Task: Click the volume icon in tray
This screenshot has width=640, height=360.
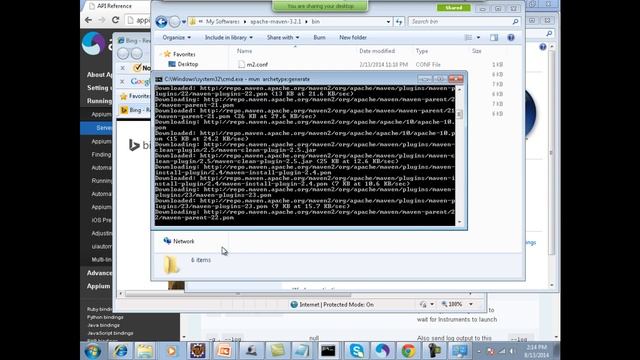Action: click(512, 351)
